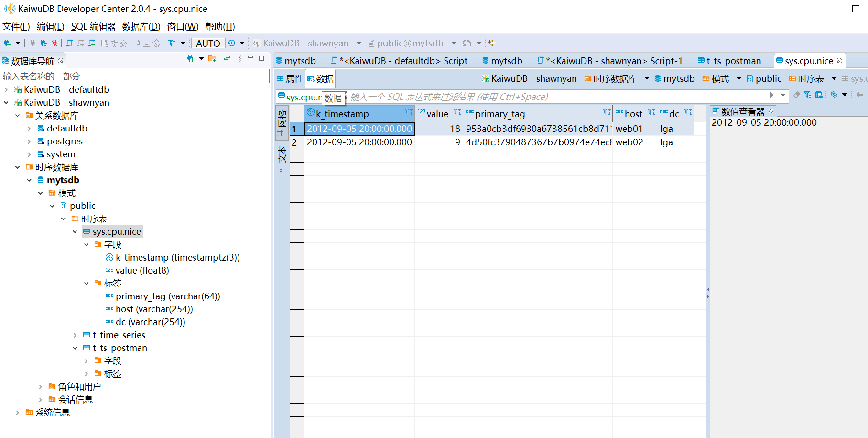Click public in the breadcrumb bar
Image resolution: width=868 pixels, height=438 pixels.
(x=764, y=79)
